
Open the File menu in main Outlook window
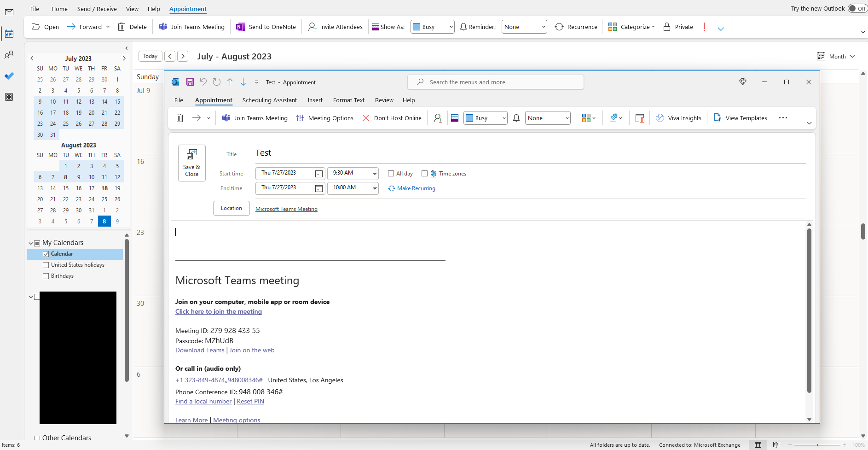tap(35, 9)
